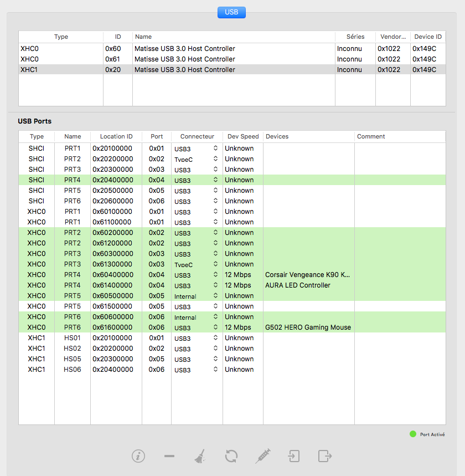
Task: Click comment cell of Corsair Vengeance K90 row
Action: click(400, 275)
